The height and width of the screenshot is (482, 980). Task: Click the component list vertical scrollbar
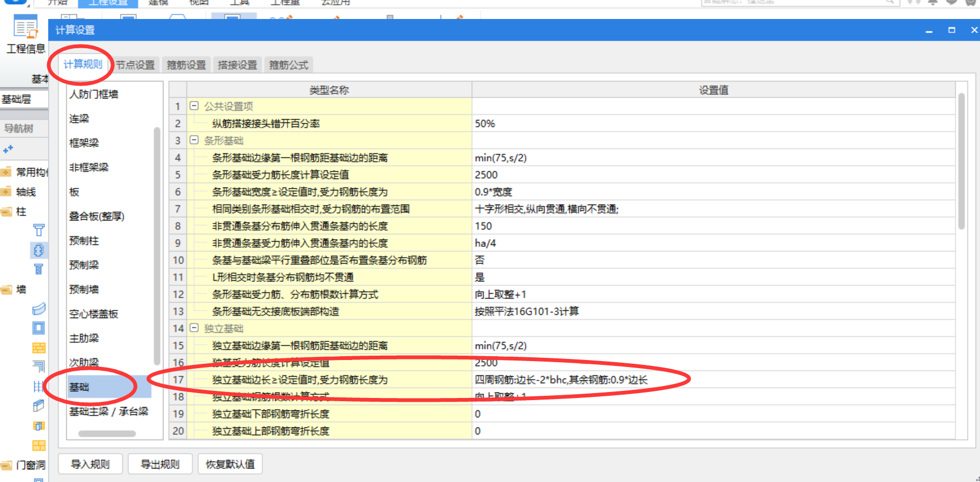(x=157, y=246)
